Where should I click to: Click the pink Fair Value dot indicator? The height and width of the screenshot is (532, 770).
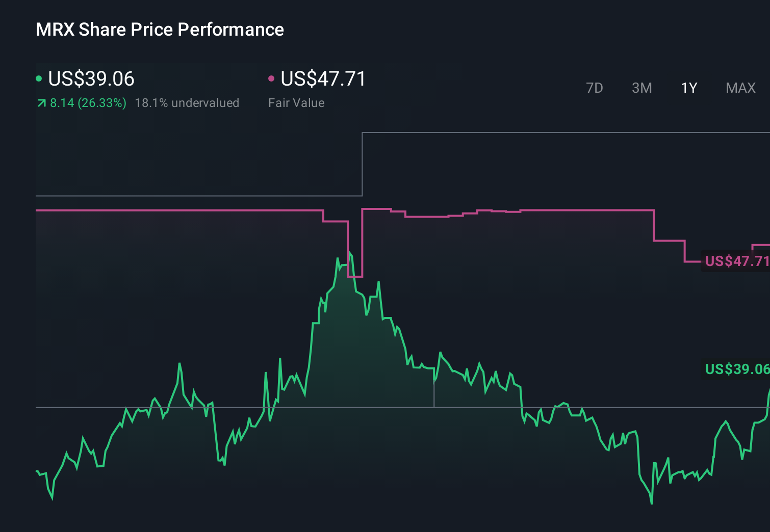click(272, 78)
